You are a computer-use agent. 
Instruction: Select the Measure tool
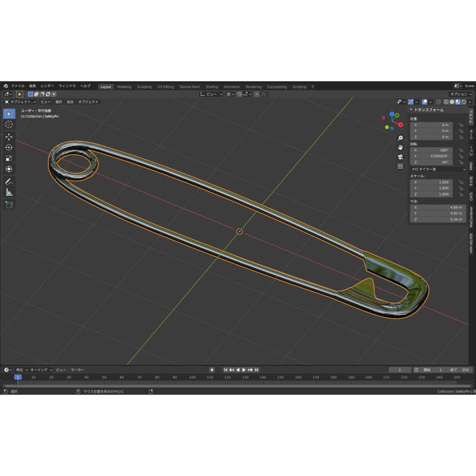coord(9,192)
